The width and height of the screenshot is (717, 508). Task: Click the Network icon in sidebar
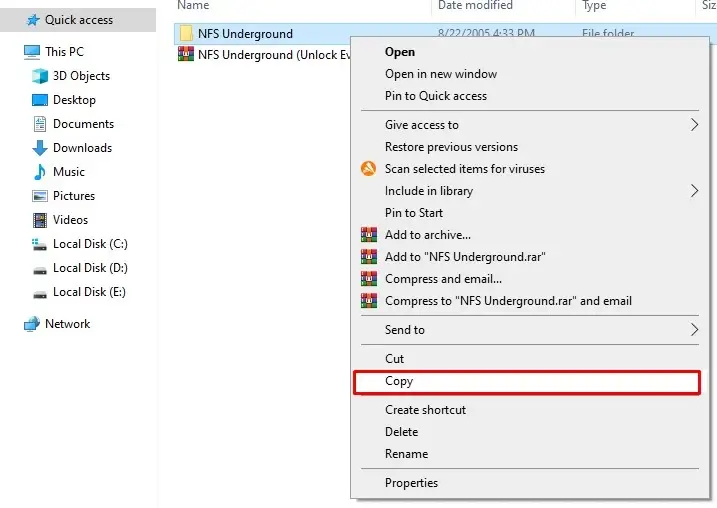pyautogui.click(x=32, y=324)
